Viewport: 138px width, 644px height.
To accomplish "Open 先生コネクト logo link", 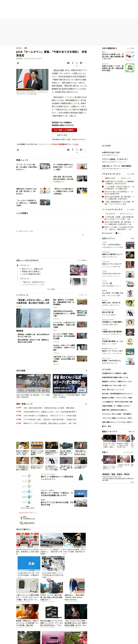I will click(x=27, y=523).
